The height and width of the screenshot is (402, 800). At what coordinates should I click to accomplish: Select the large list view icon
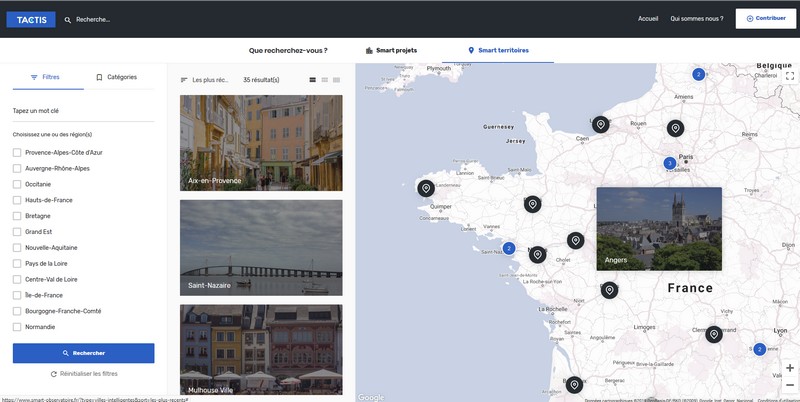coord(313,80)
